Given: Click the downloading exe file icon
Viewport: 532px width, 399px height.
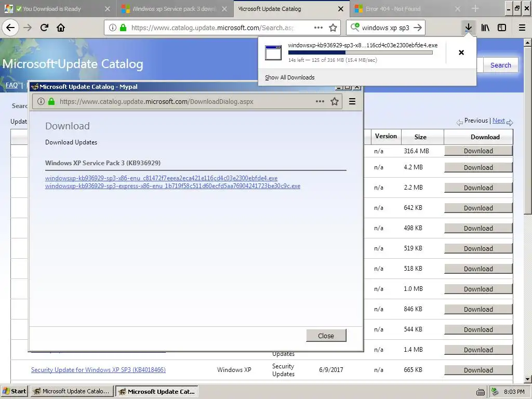Looking at the screenshot, I should [273, 52].
